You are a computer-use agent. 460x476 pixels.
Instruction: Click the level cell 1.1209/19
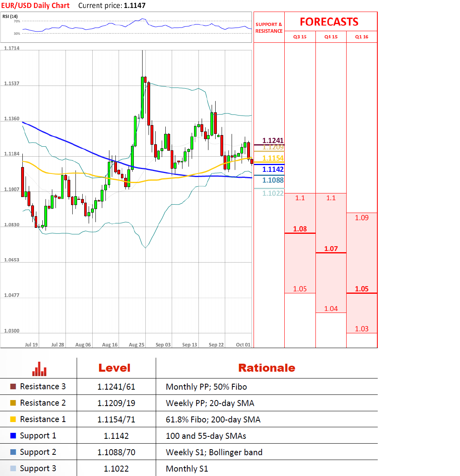coord(116,403)
